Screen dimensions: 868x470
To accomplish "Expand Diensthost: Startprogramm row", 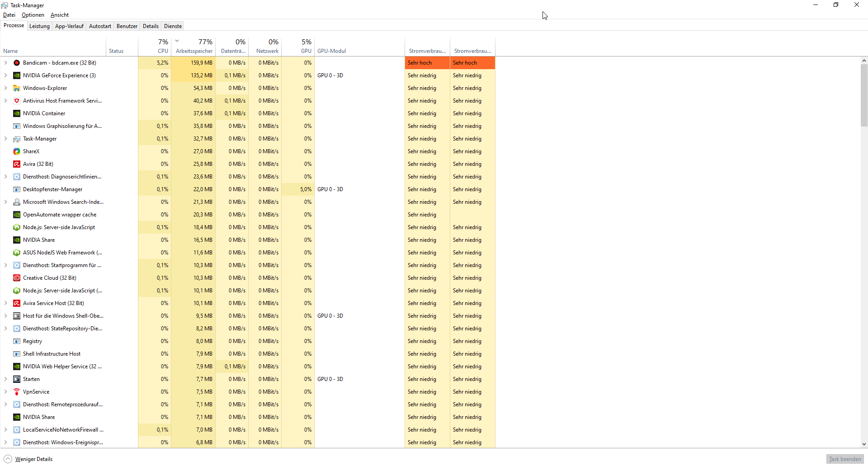I will (6, 265).
